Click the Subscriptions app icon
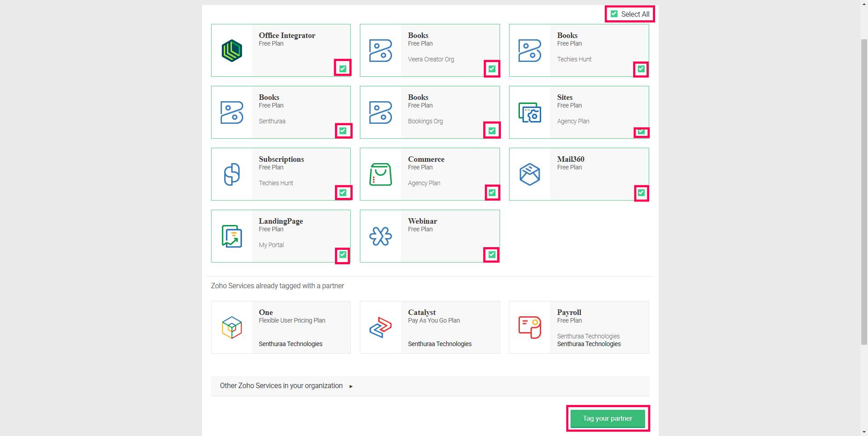The width and height of the screenshot is (868, 436). [x=232, y=174]
